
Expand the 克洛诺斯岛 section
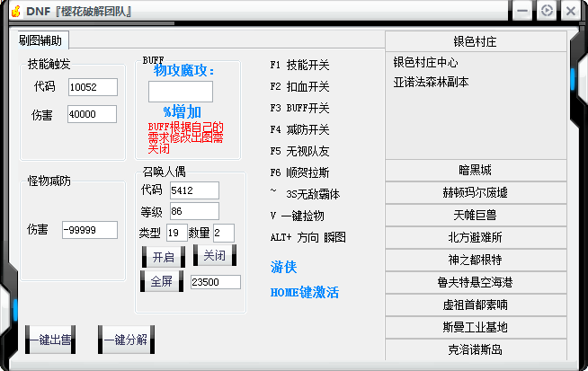[476, 350]
